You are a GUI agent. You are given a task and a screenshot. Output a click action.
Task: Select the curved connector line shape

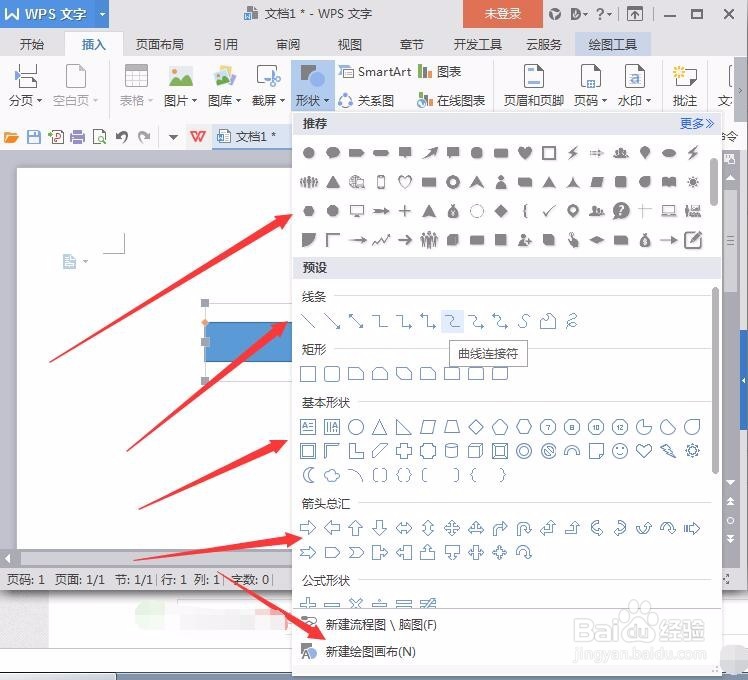452,321
